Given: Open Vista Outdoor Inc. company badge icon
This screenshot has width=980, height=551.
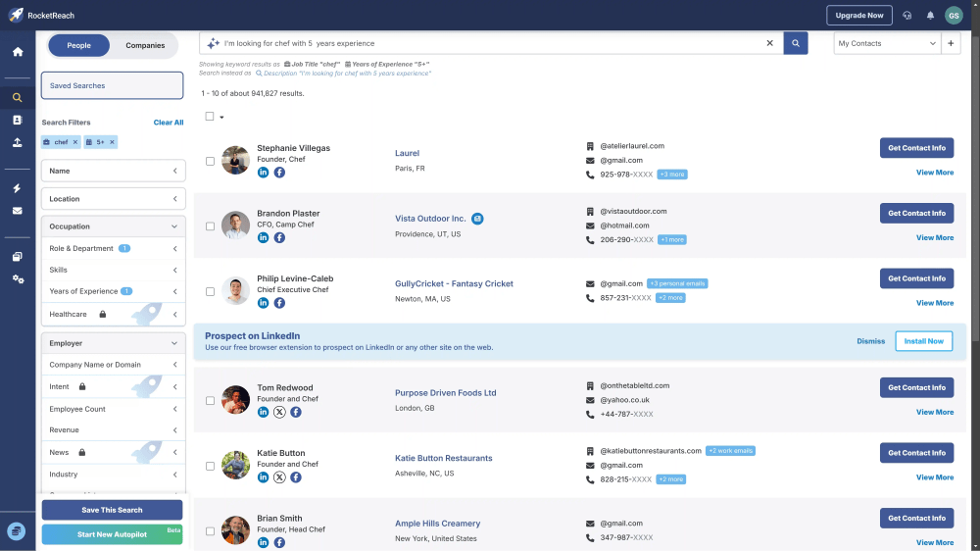Looking at the screenshot, I should click(477, 219).
